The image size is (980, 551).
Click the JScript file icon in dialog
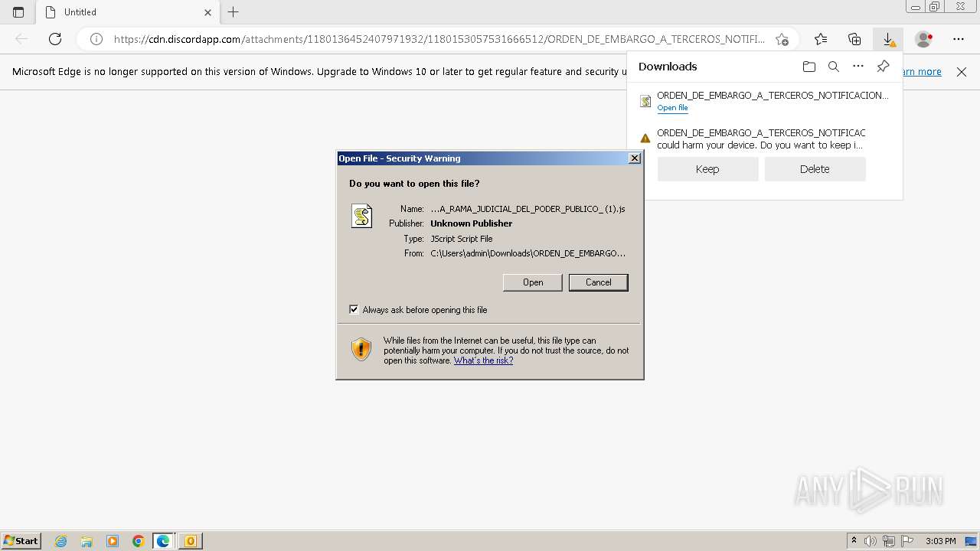(361, 216)
